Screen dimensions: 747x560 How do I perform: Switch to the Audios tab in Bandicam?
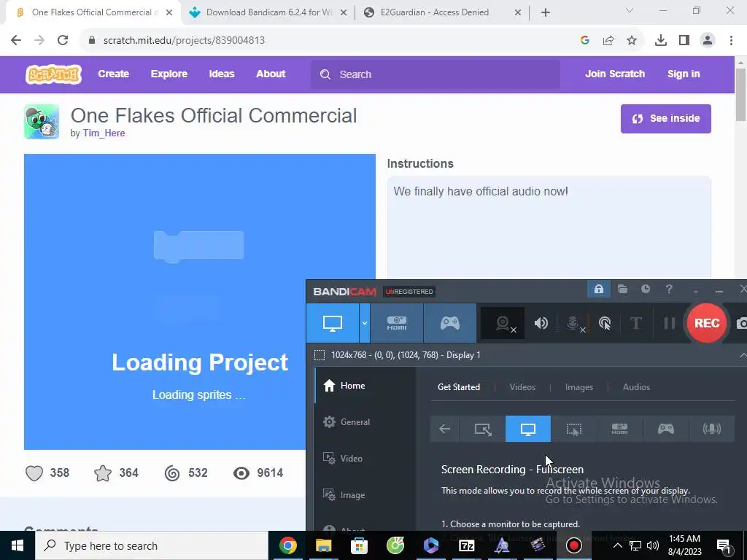coord(636,387)
